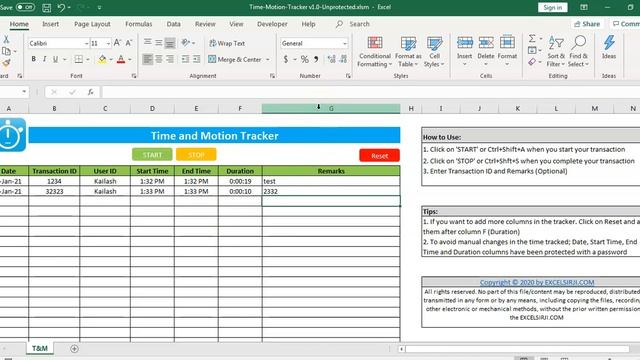Open the Undo history dropdown arrow
The height and width of the screenshot is (360, 640).
(69, 7)
